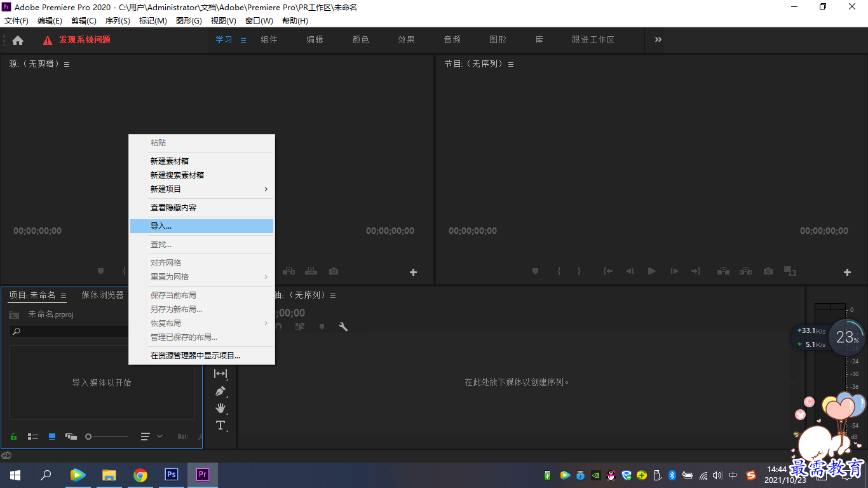Open Chrome from Windows taskbar
This screenshot has height=488, width=868.
click(140, 475)
